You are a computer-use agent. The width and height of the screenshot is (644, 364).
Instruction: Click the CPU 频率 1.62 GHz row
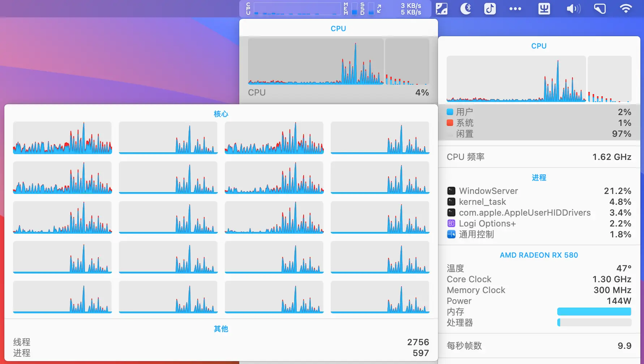tap(539, 157)
